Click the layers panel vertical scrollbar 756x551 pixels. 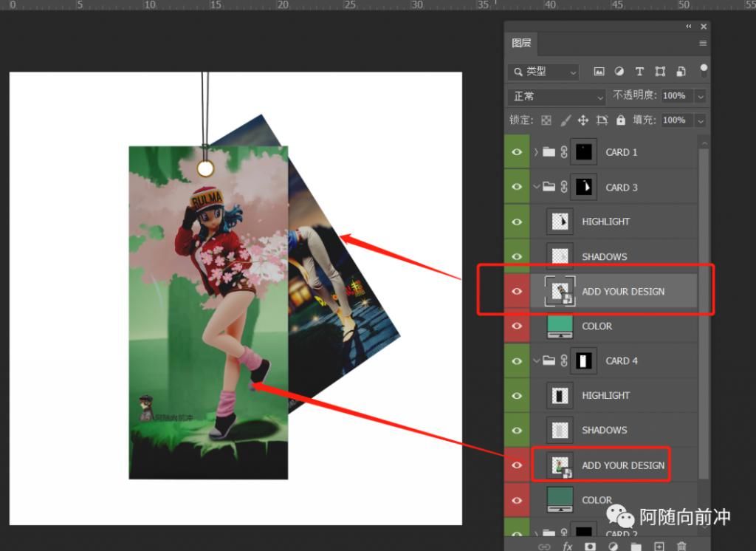[x=704, y=314]
